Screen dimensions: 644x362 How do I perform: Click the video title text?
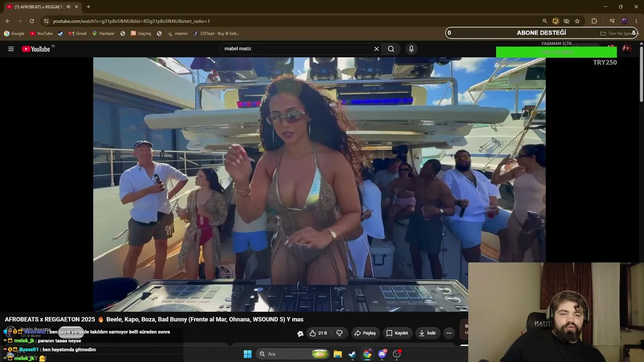pos(154,319)
